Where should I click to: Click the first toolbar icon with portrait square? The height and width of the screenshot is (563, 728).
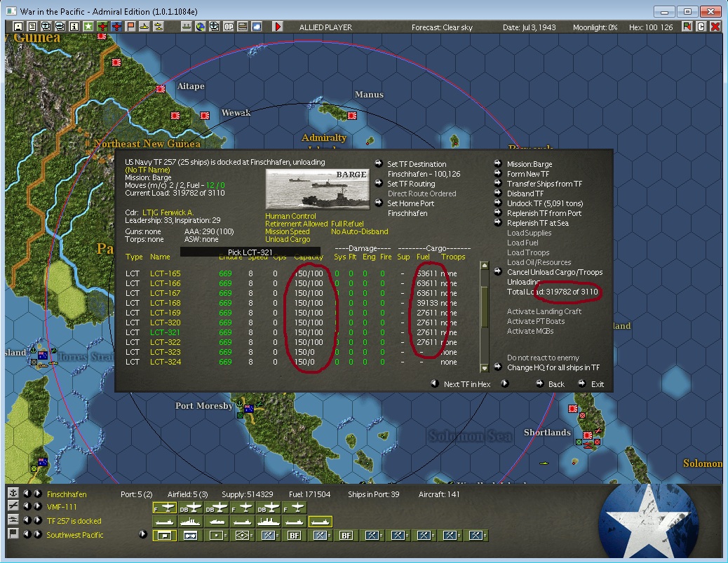pos(18,27)
